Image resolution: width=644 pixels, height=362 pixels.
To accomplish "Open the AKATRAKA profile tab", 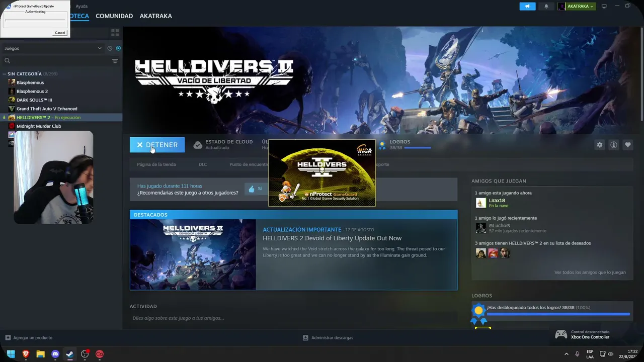I will pos(155,16).
